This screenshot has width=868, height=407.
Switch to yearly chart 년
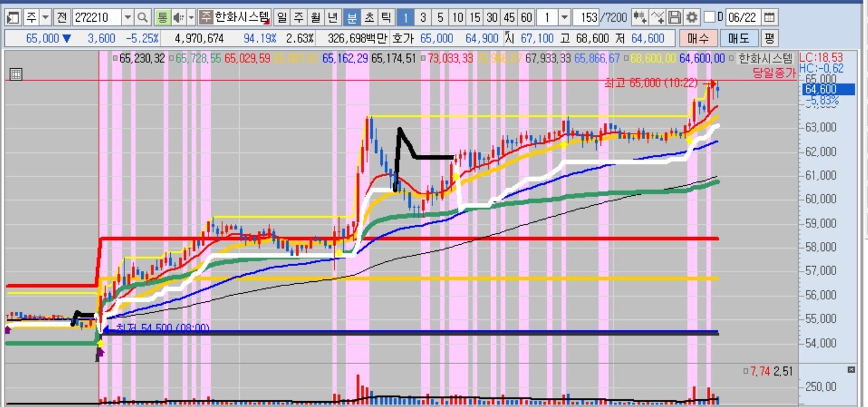(x=332, y=17)
